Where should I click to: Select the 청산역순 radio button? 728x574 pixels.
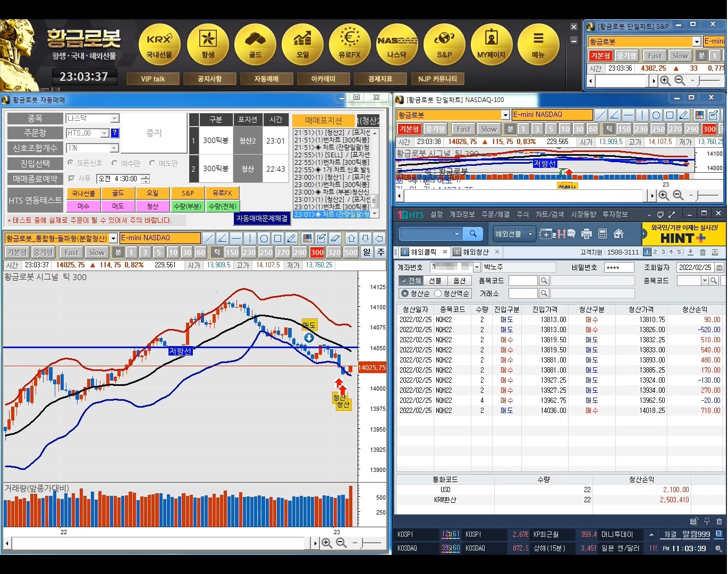tap(438, 293)
